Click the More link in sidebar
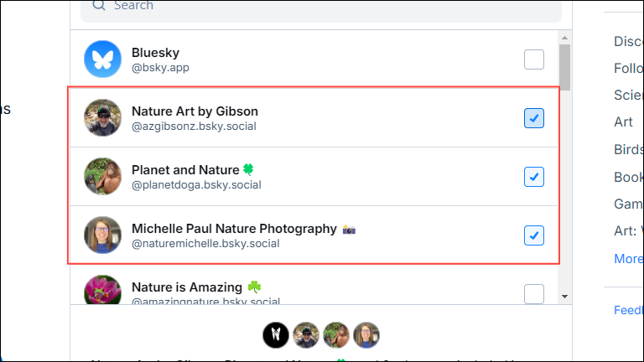The width and height of the screenshot is (644, 362). [628, 258]
